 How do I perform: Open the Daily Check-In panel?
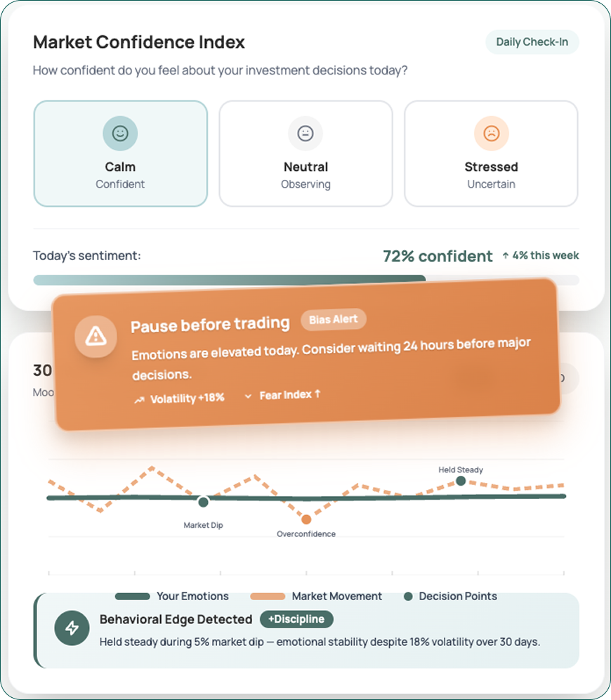(532, 42)
